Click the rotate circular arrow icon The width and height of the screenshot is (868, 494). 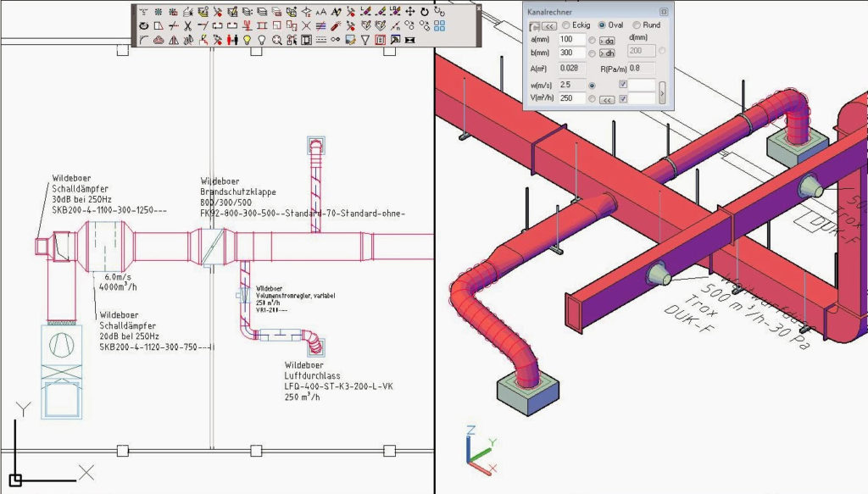[425, 12]
